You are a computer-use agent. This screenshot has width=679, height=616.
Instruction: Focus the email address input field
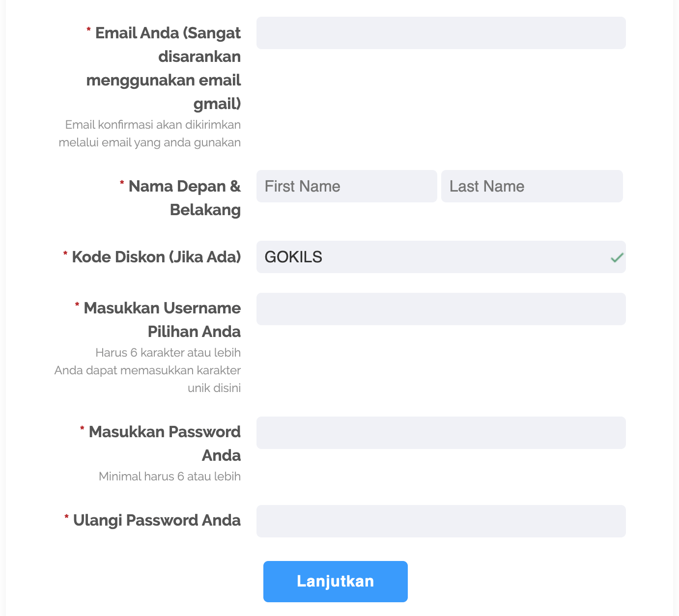pos(441,33)
